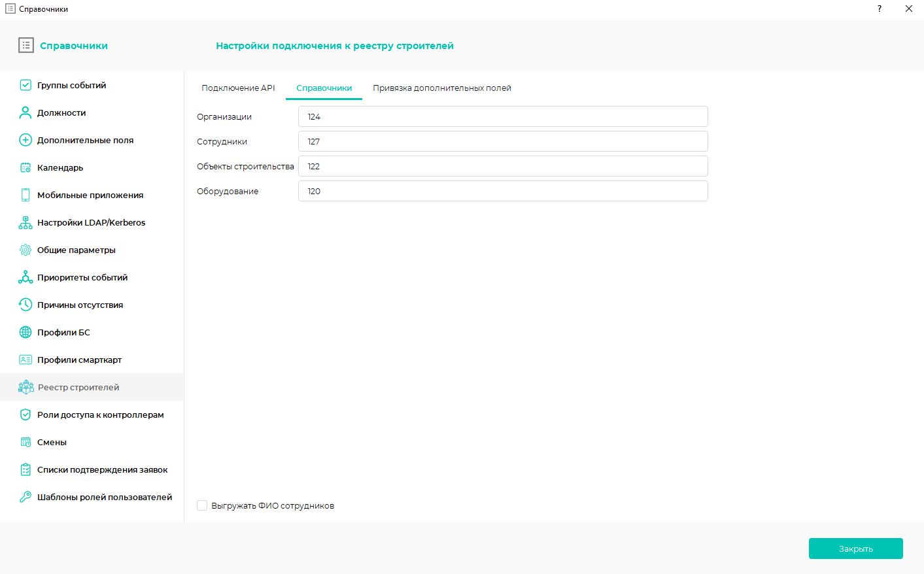Open Причины отсутствия in sidebar
Image resolution: width=924 pixels, height=574 pixels.
click(80, 305)
